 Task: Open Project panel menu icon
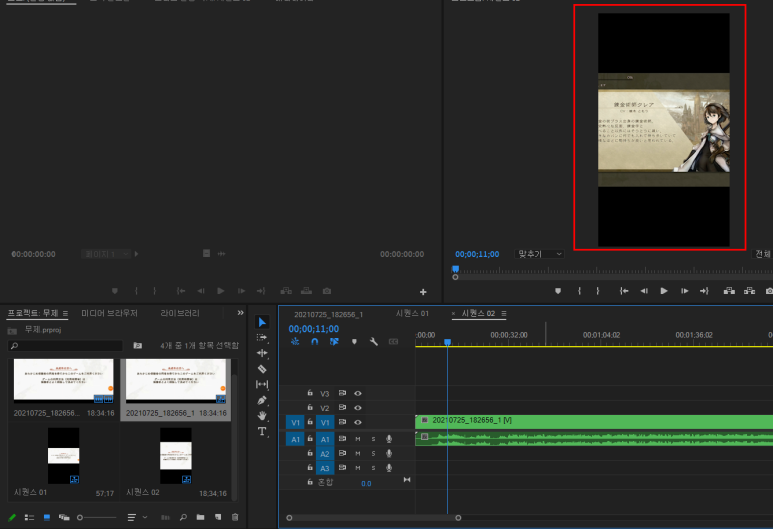[65, 314]
